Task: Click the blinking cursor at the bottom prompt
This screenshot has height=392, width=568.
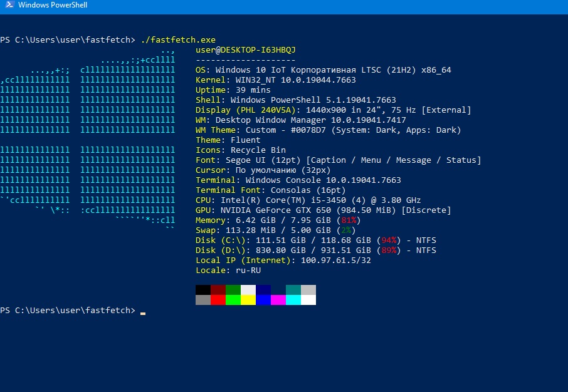Action: [x=143, y=314]
